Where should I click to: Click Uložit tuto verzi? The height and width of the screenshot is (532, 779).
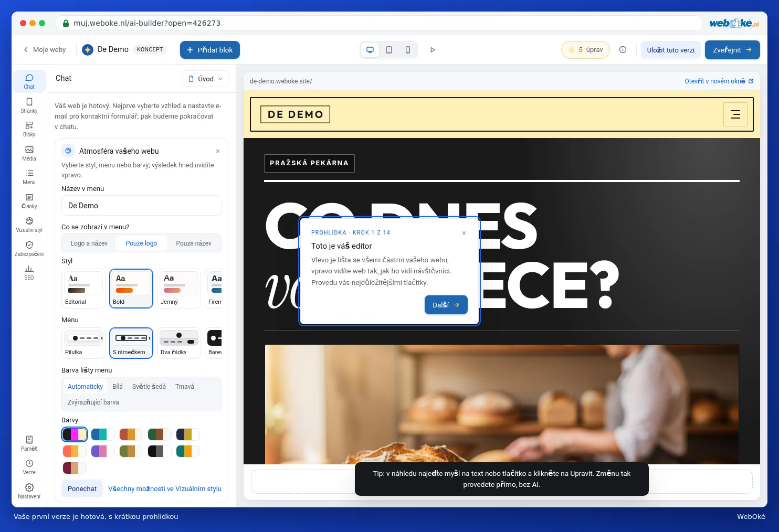click(x=670, y=50)
